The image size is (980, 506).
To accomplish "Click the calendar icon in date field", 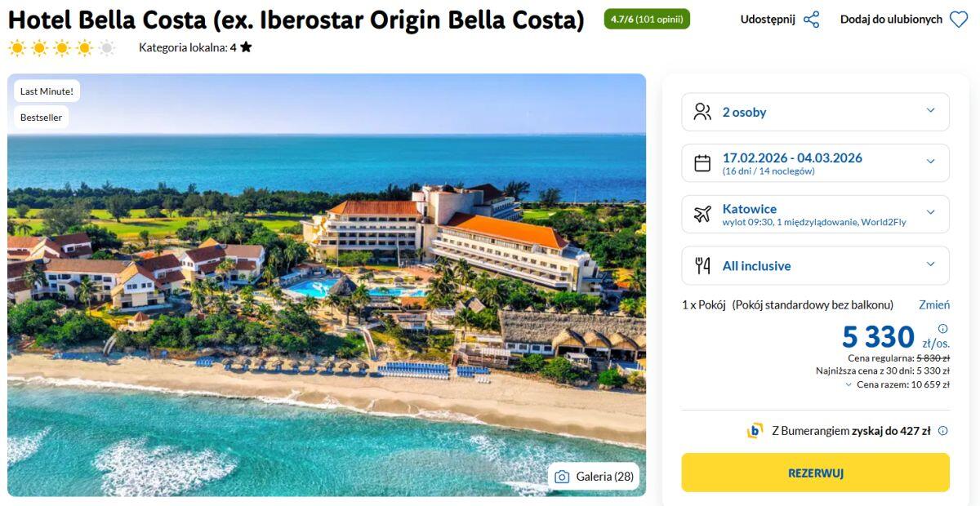I will pos(702,163).
